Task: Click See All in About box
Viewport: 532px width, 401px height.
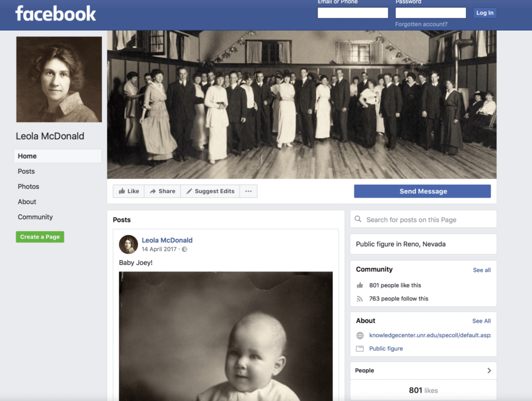Action: point(482,321)
